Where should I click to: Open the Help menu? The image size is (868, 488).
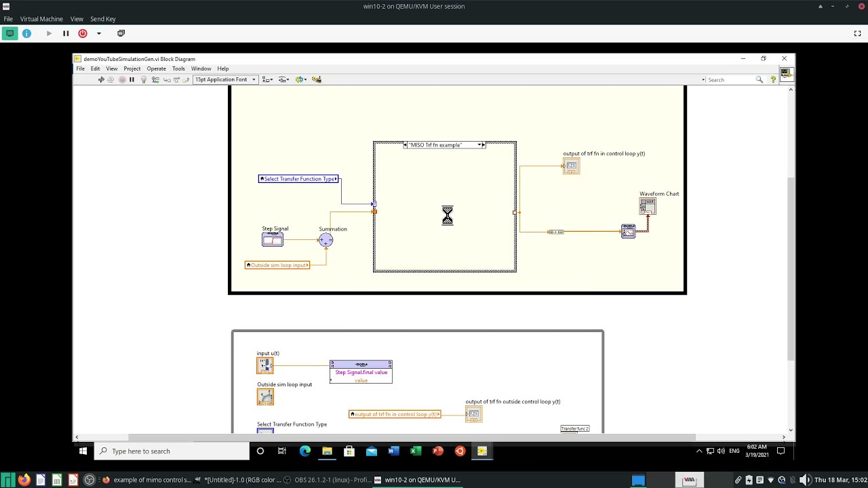pyautogui.click(x=222, y=68)
